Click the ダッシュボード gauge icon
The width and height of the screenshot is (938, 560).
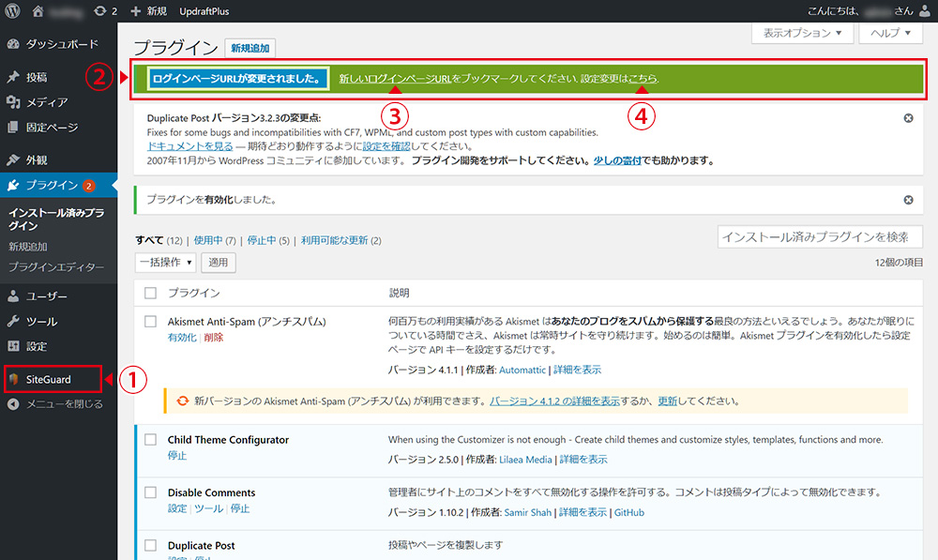click(x=13, y=44)
